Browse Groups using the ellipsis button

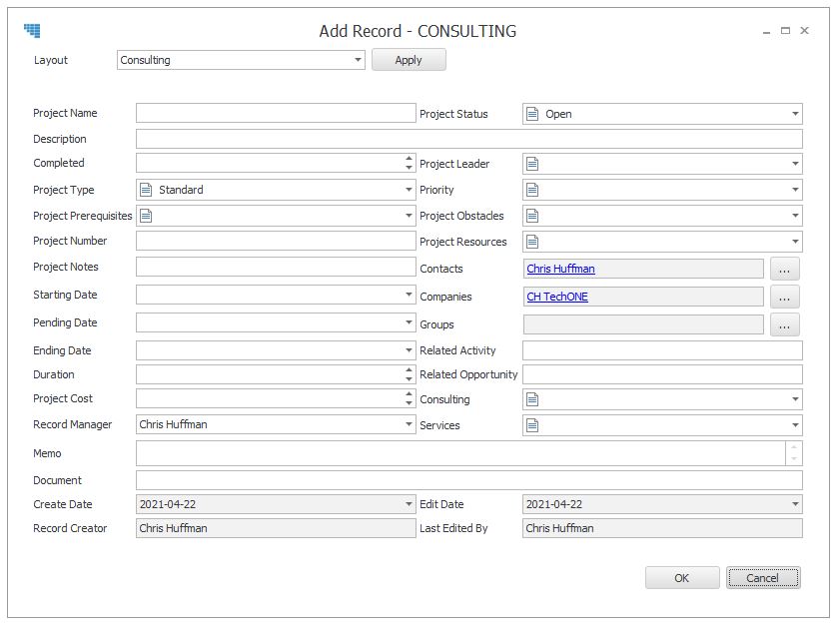click(785, 324)
